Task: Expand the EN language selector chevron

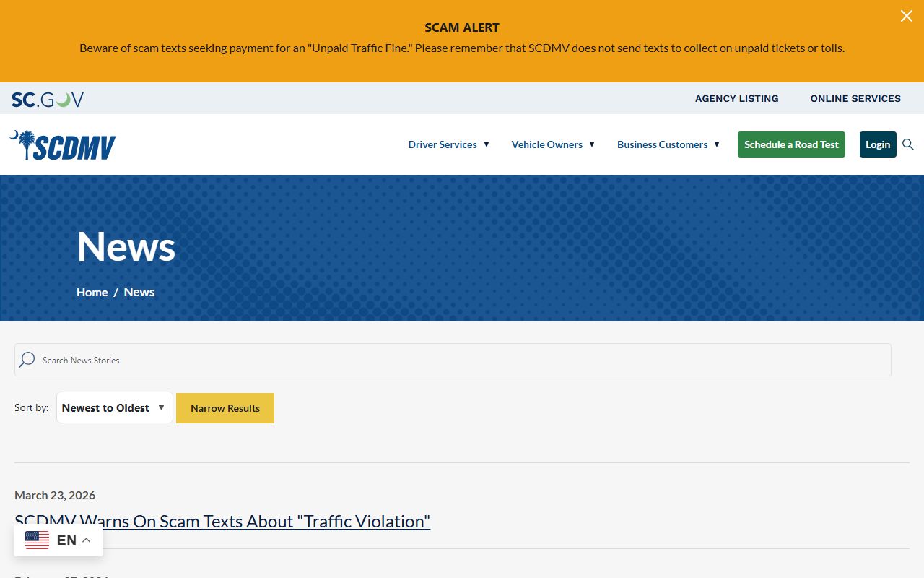Action: (x=86, y=540)
